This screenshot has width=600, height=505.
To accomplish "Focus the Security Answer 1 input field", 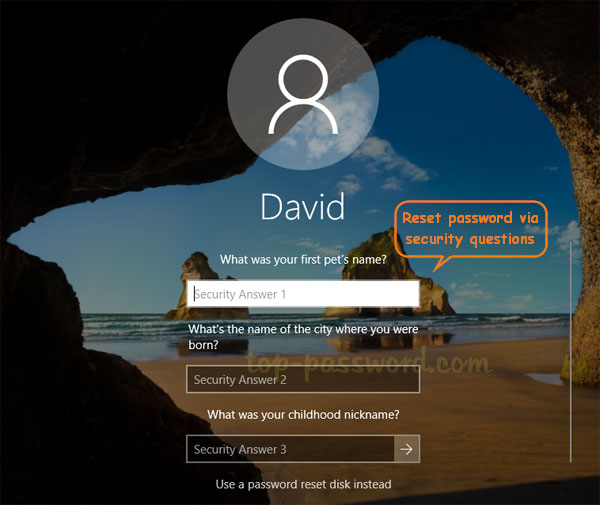I will click(x=303, y=294).
